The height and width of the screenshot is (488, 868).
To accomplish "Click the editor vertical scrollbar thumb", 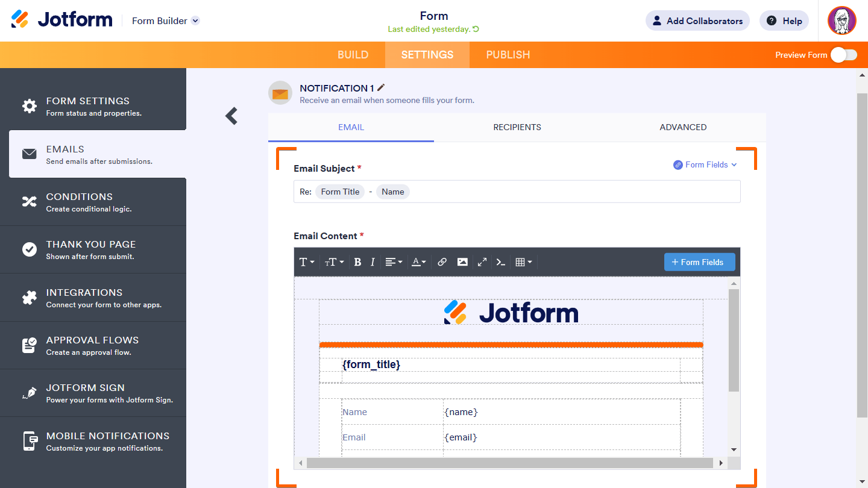I will pyautogui.click(x=734, y=340).
